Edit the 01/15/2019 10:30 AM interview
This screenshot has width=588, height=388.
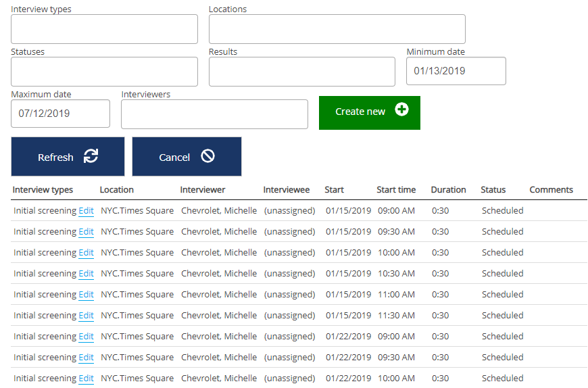coord(86,274)
